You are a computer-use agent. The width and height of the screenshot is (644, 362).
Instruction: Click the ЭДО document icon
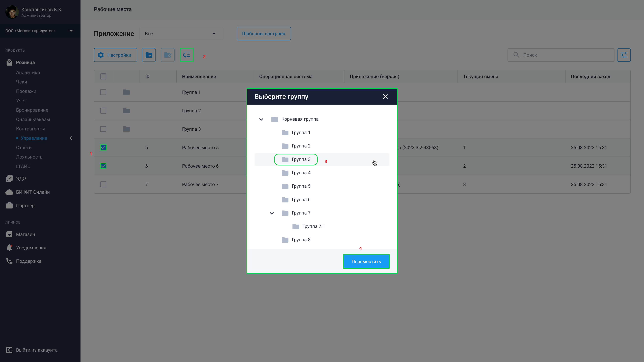coord(9,178)
